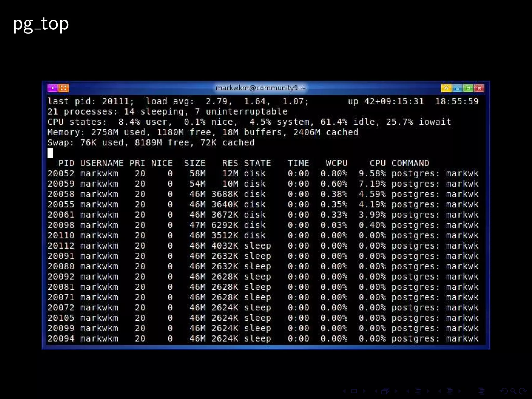The height and width of the screenshot is (399, 532).
Task: Select process row with PID 20112
Action: coord(61,246)
